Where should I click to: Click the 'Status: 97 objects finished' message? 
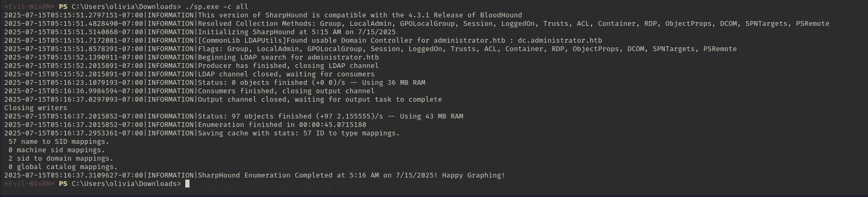coord(255,116)
